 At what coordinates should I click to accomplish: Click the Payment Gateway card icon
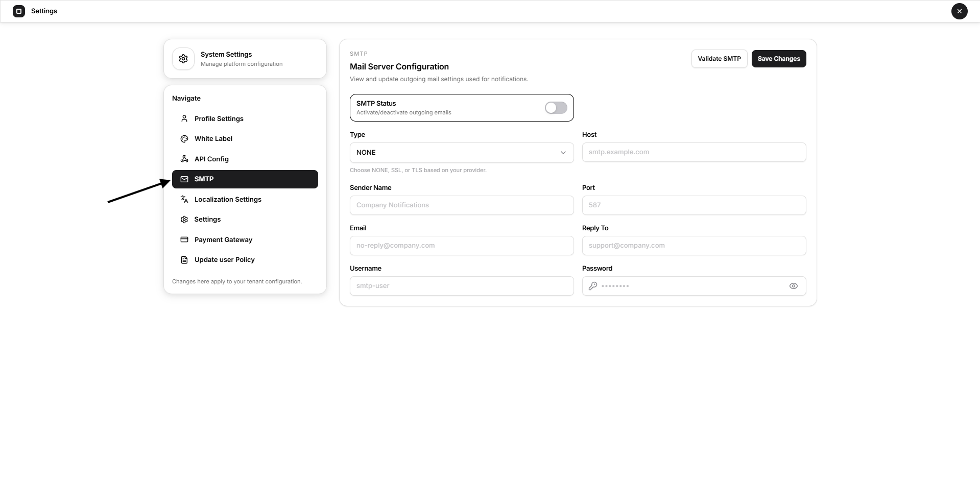pyautogui.click(x=184, y=239)
